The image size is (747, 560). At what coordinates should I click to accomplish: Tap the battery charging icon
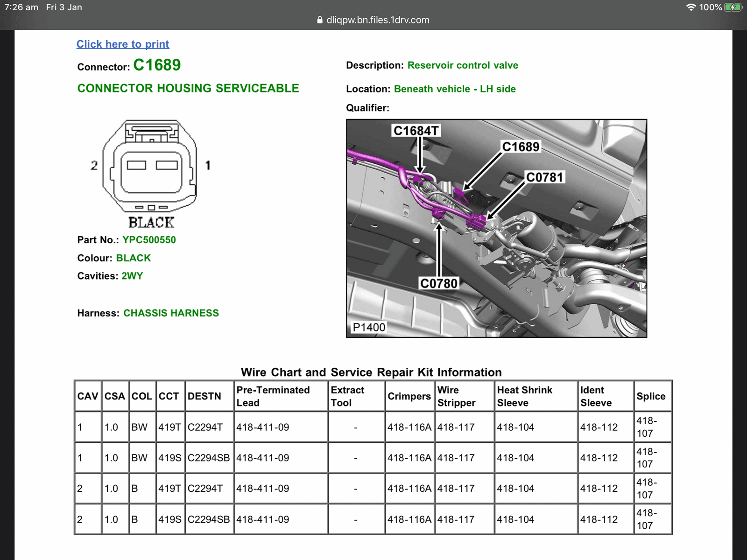coord(733,7)
